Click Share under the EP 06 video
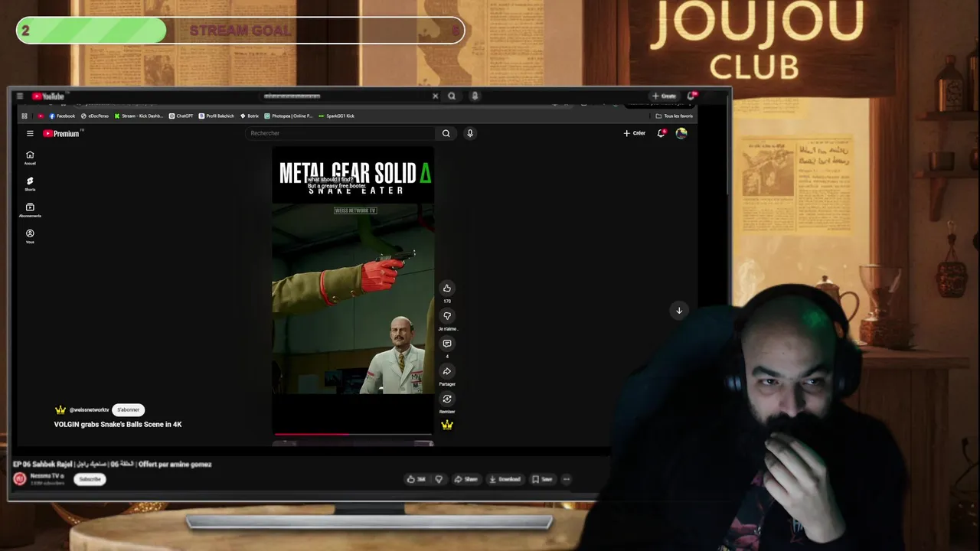Viewport: 980px width, 551px height. 465,479
